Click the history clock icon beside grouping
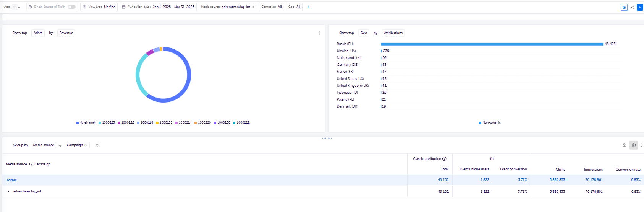Screen dimensions: 644x212 point(97,145)
